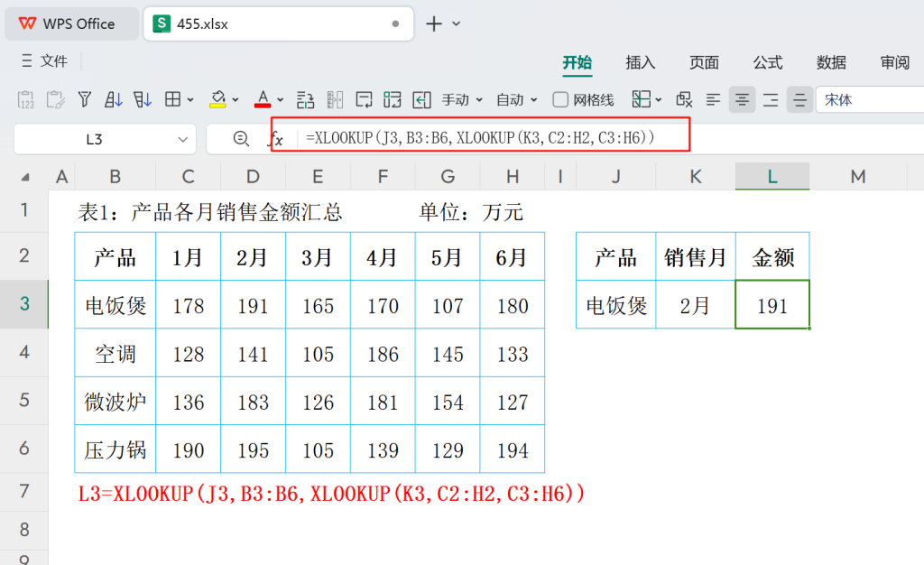The width and height of the screenshot is (924, 565).
Task: Click the 销售月 header cell
Action: click(696, 256)
